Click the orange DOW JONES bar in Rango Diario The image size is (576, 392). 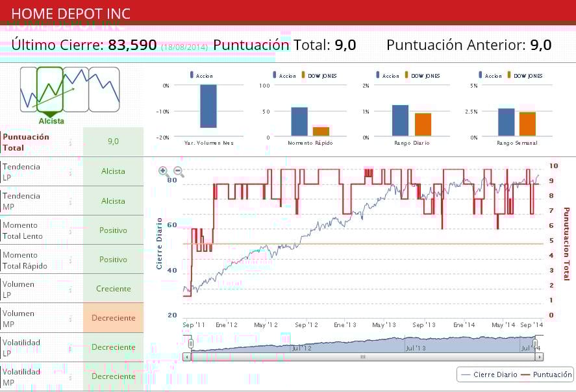[x=423, y=125]
